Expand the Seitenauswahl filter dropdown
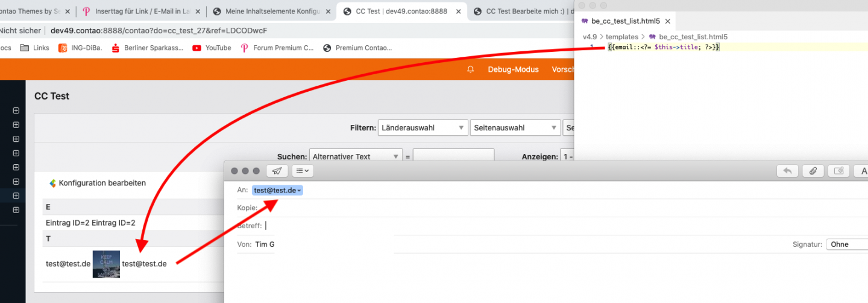The height and width of the screenshot is (303, 868). click(x=516, y=128)
